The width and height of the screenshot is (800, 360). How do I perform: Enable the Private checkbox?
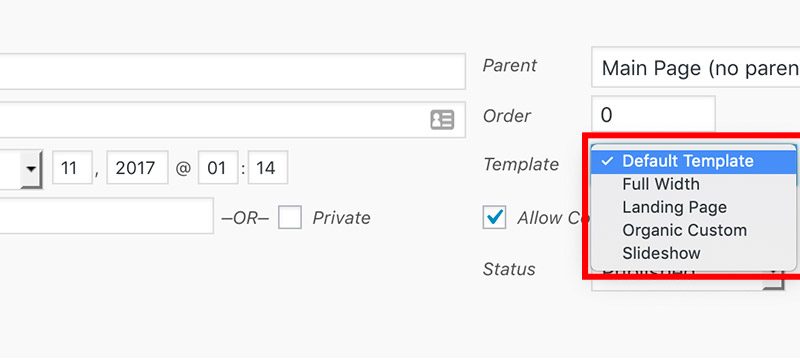pos(290,217)
